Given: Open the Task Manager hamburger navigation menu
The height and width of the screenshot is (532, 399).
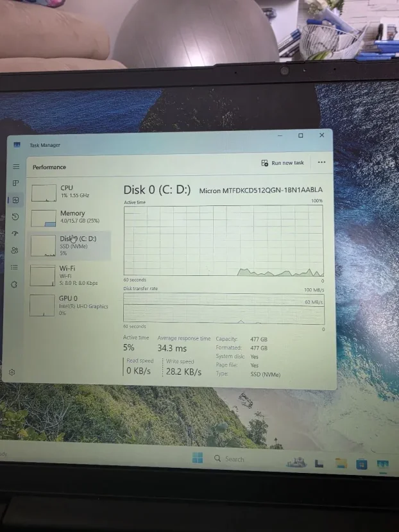Looking at the screenshot, I should 16,167.
